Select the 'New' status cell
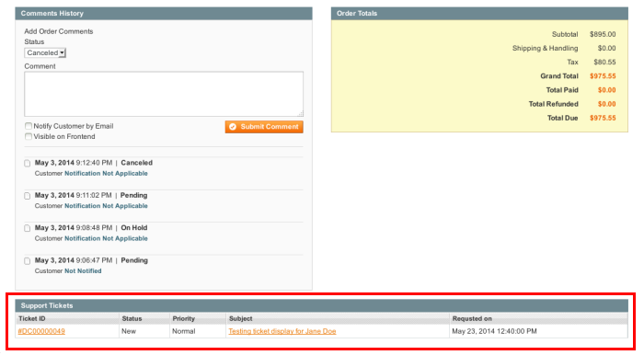Screen dimensions: 644x355 click(x=144, y=331)
